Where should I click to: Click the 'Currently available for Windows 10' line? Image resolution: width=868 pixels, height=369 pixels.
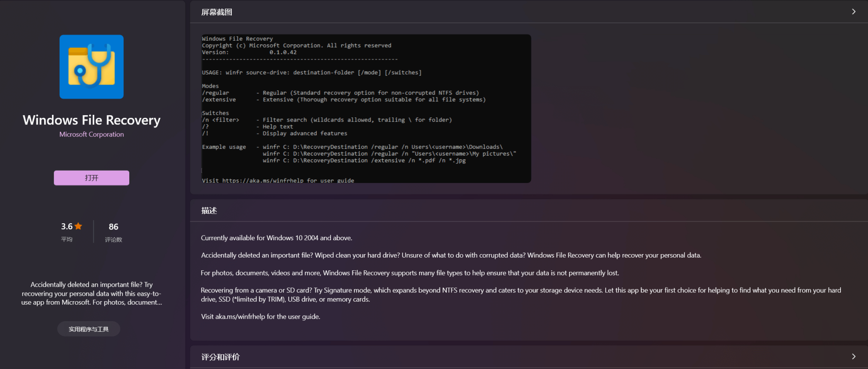point(276,238)
